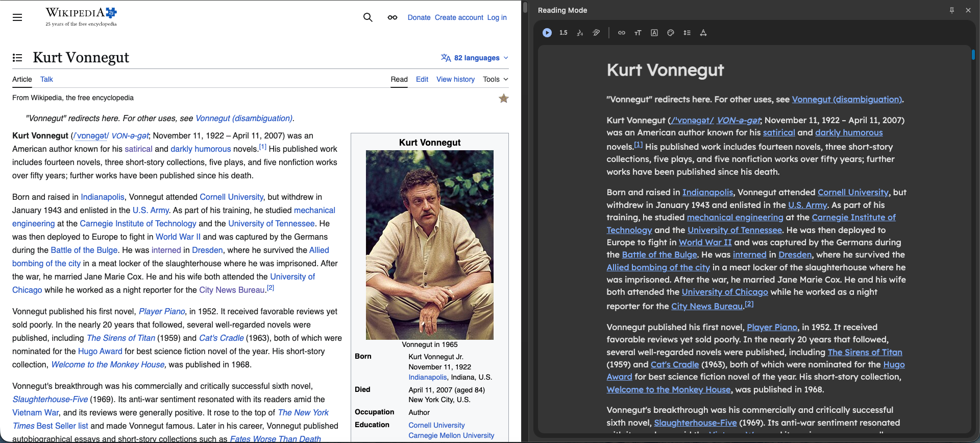Screen dimensions: 980x443
Task: Toggle text highlighting pen icon
Action: click(x=596, y=33)
